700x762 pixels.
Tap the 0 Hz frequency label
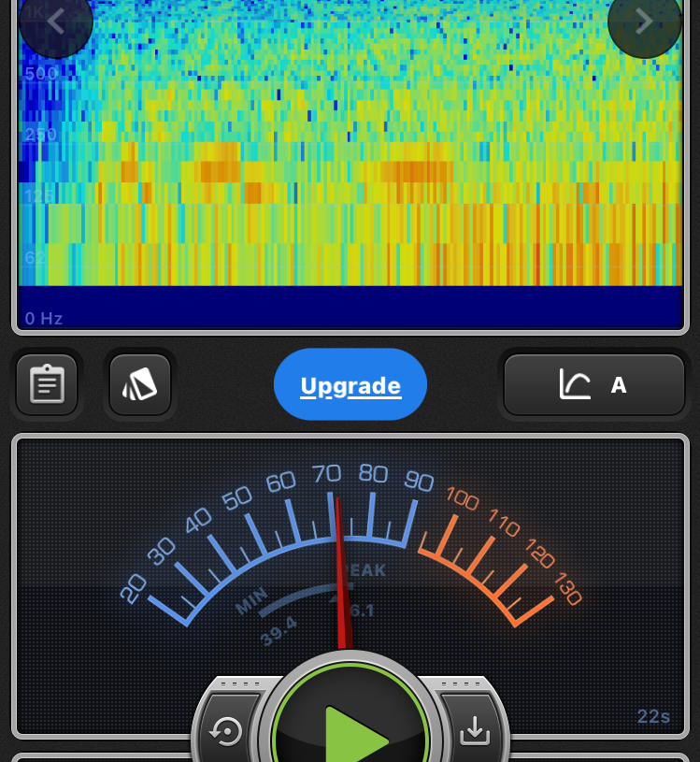coord(44,319)
